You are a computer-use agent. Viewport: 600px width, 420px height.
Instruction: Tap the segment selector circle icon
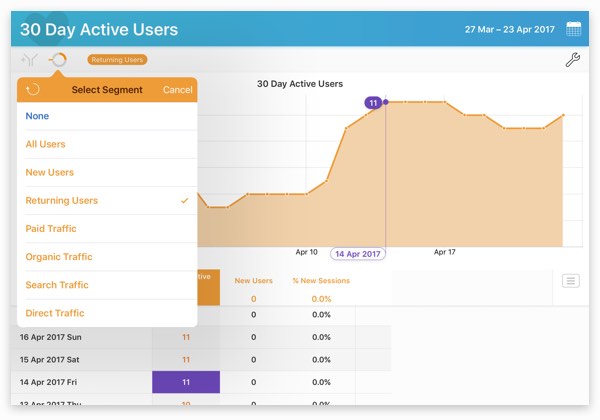tap(58, 60)
